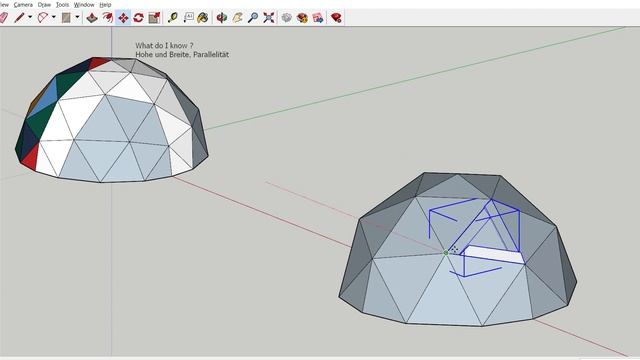Open the Draw menu
This screenshot has height=360, width=640.
pyautogui.click(x=44, y=4)
